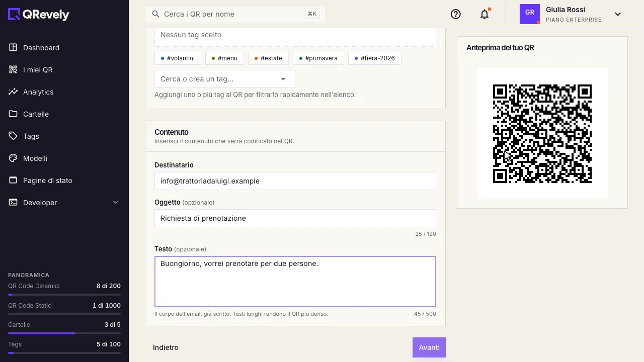
Task: Expand the Developer submenu chevron
Action: pyautogui.click(x=116, y=202)
